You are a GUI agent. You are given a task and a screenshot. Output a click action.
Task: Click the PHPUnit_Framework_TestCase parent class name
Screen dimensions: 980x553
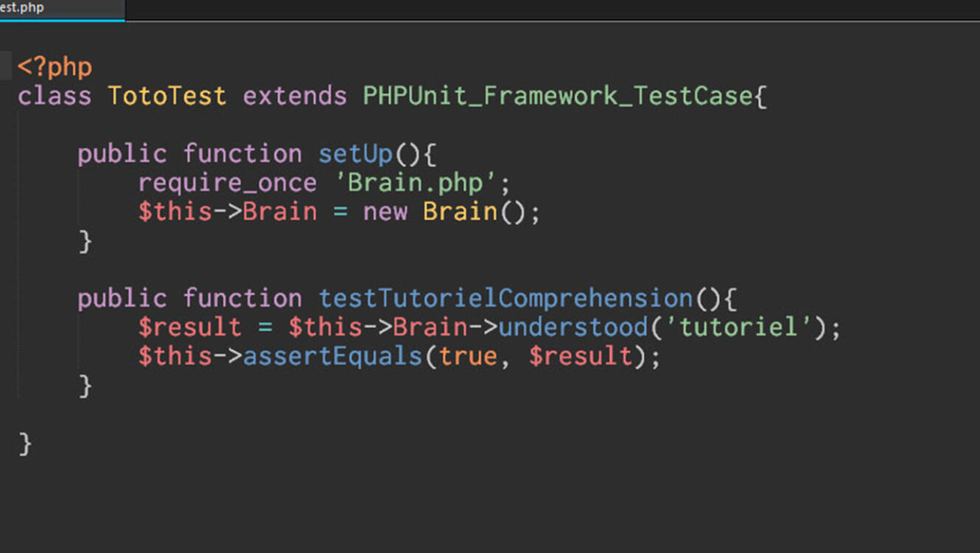(x=557, y=96)
